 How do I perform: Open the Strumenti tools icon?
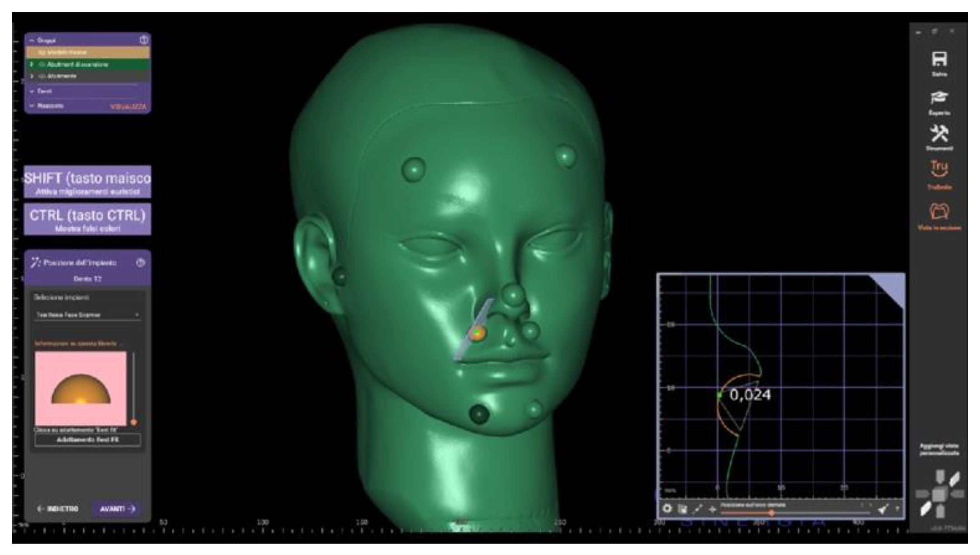(x=939, y=134)
